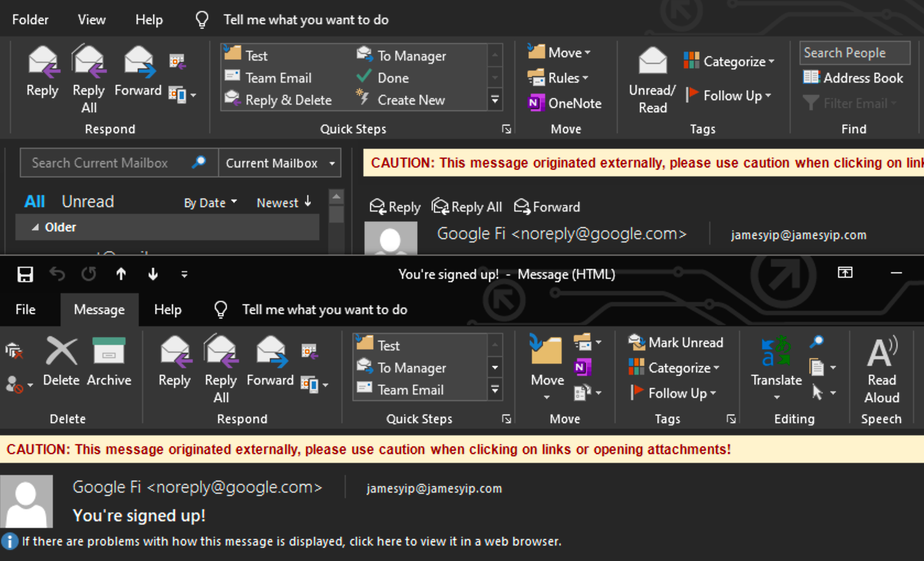Screen dimensions: 924x561
Task: Expand the main ribbon Quick Steps gallery
Action: point(495,100)
